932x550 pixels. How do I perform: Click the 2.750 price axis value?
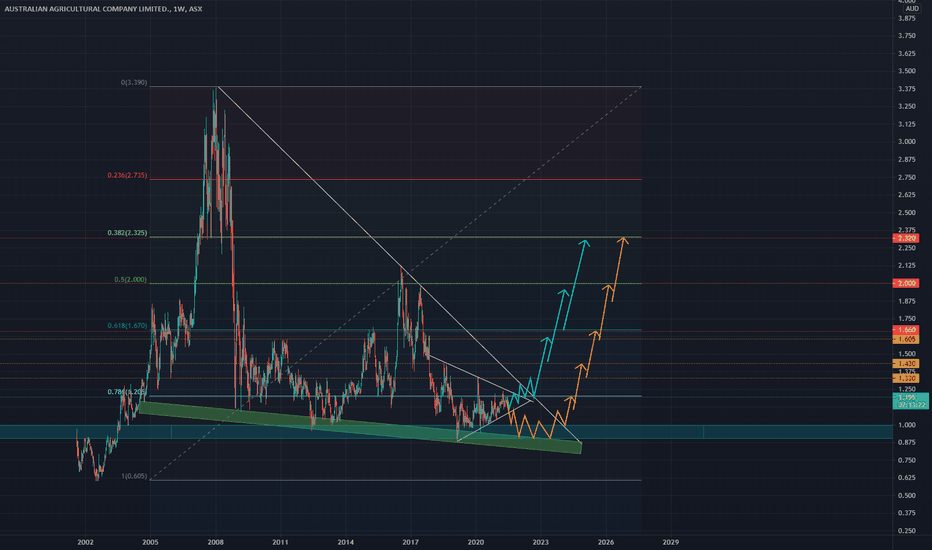click(x=906, y=178)
